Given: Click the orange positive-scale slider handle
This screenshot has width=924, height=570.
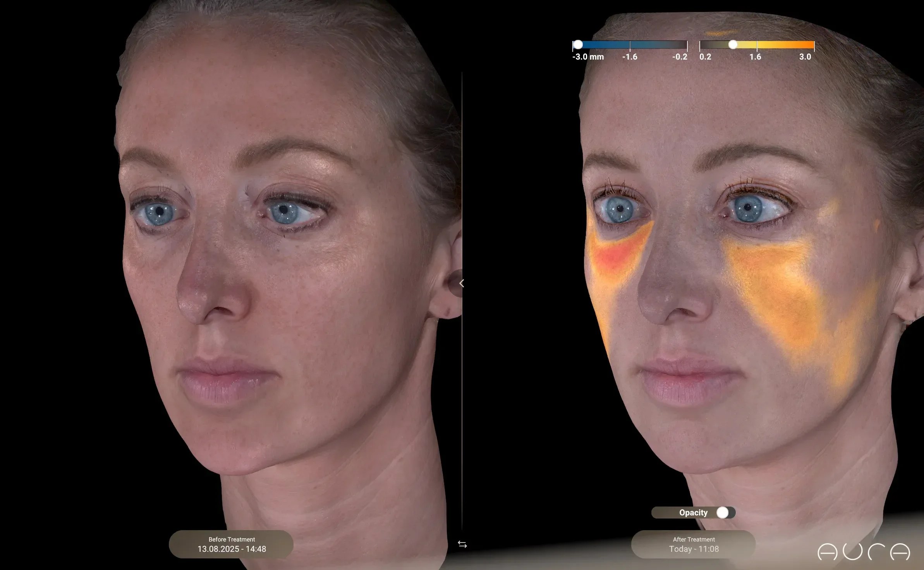Looking at the screenshot, I should point(733,45).
